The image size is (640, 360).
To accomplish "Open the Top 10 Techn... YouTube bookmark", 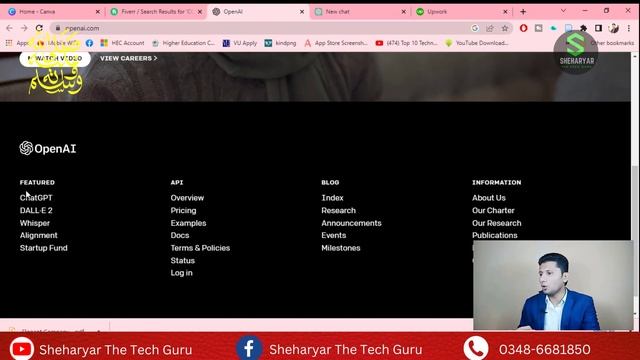I will (407, 43).
